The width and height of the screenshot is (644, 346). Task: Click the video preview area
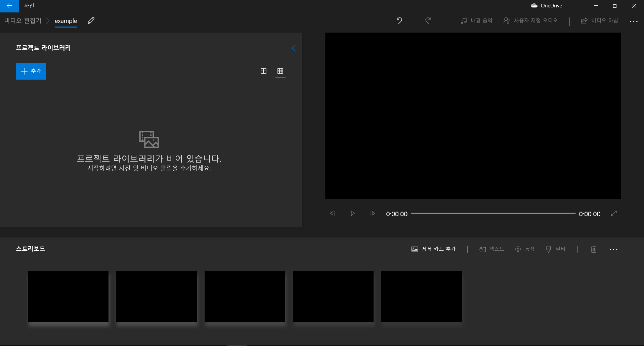473,116
